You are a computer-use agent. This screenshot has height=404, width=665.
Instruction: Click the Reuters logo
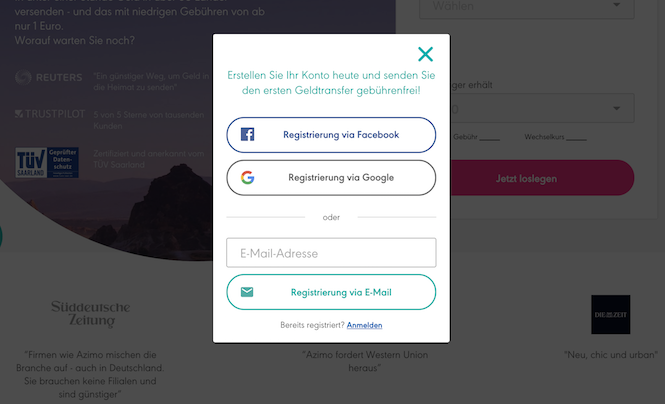[49, 78]
